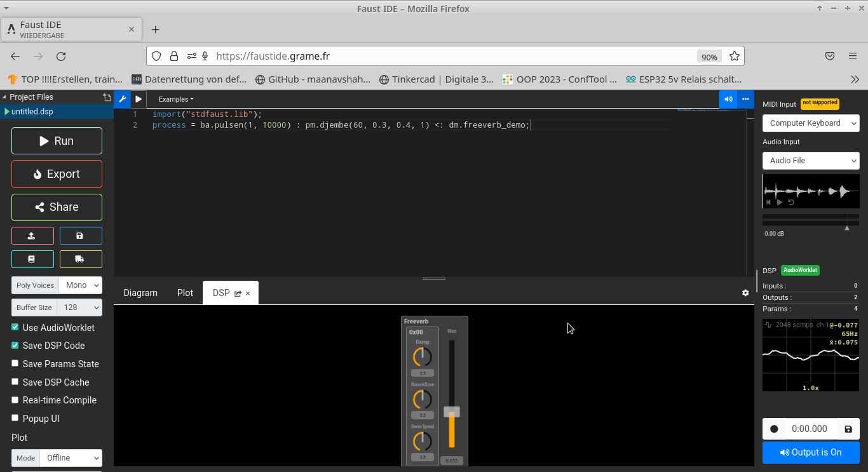
Task: Play the audio input file preview
Action: (780, 202)
